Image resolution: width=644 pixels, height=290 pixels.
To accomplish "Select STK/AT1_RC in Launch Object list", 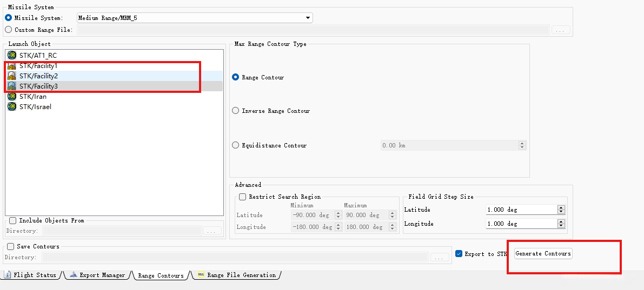I will click(x=114, y=55).
